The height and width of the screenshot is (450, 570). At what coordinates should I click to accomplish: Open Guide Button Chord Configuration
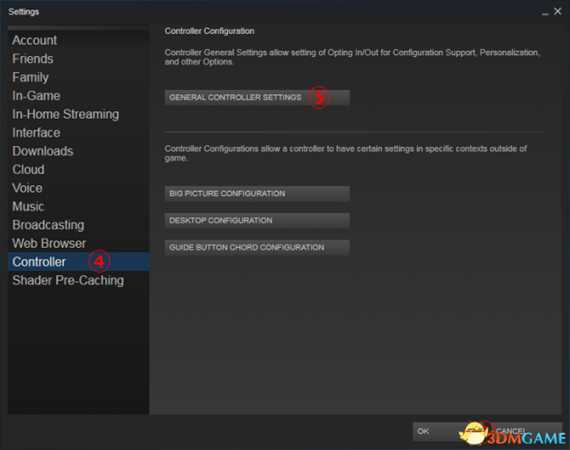[x=257, y=248]
